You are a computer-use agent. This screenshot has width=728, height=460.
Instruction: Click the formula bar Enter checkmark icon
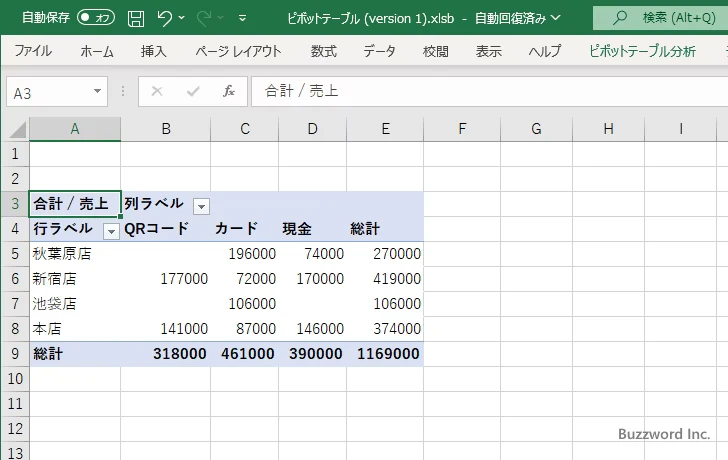(193, 91)
